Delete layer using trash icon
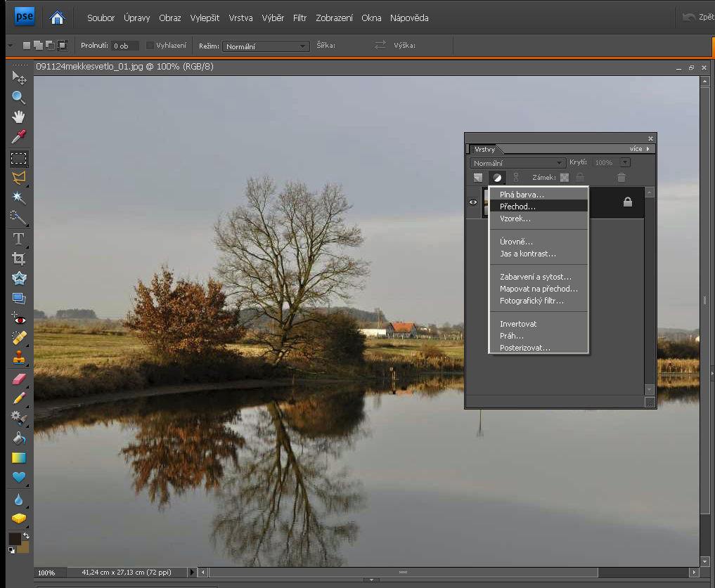This screenshot has width=715, height=588. pyautogui.click(x=621, y=178)
